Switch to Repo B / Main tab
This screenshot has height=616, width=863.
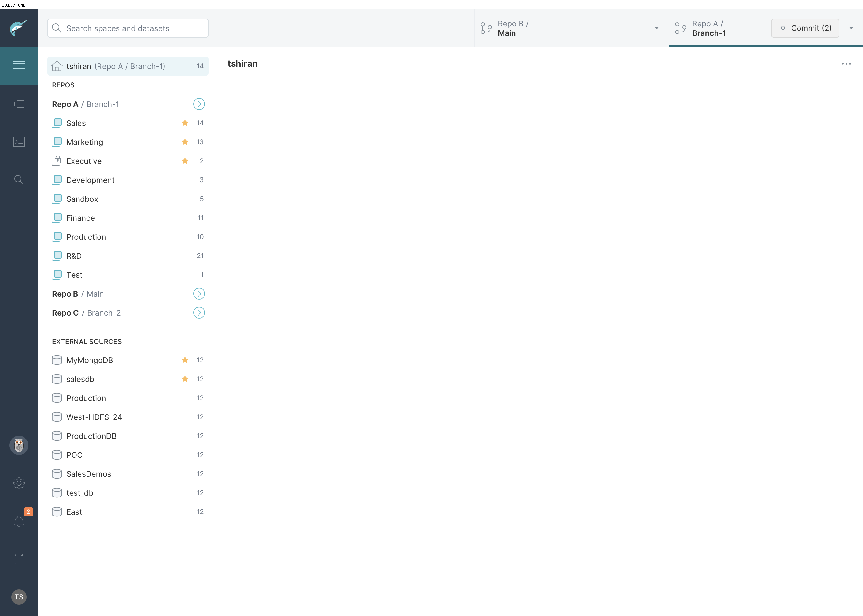click(571, 28)
